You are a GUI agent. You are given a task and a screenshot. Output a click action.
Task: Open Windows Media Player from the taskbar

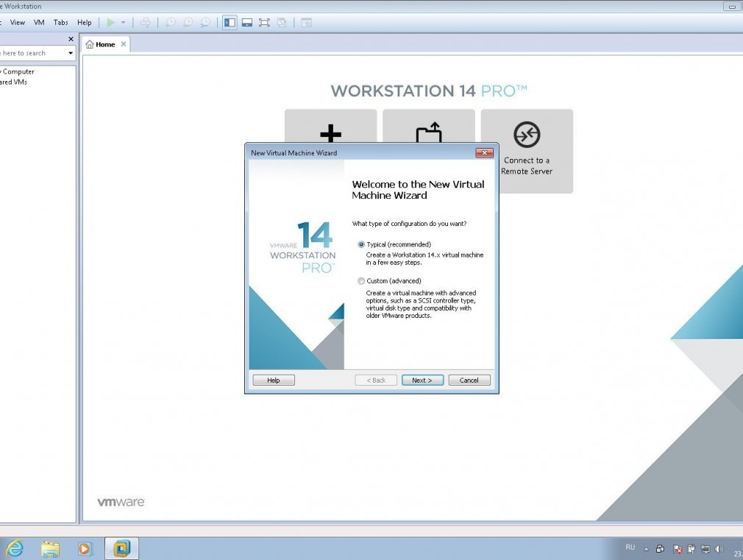point(85,549)
